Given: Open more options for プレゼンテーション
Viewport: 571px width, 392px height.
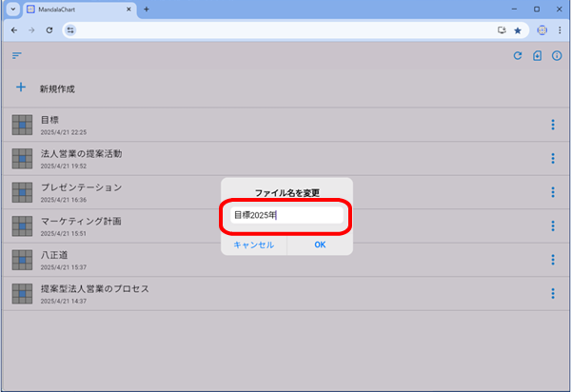Looking at the screenshot, I should click(553, 192).
